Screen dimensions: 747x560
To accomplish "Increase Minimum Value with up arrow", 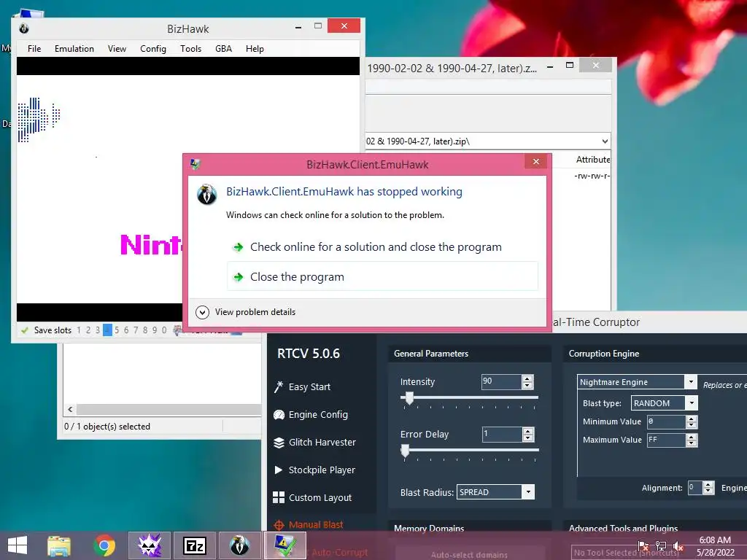I will point(692,419).
